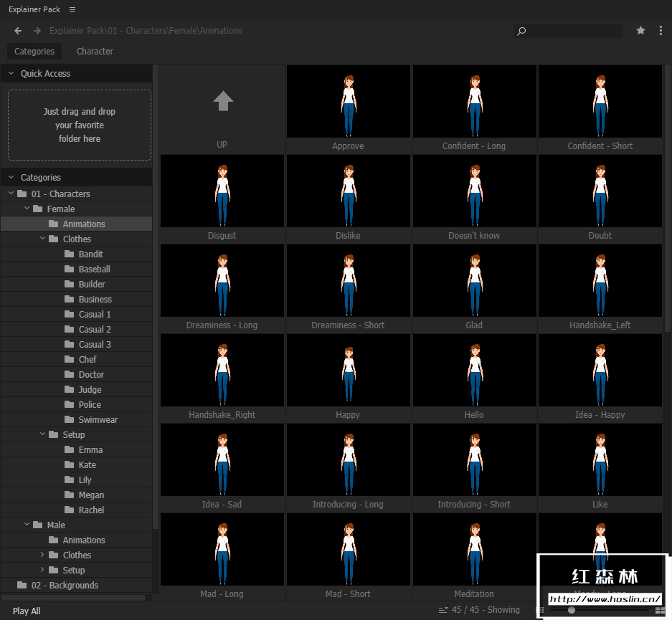
Task: Click the favorites star icon
Action: 640,31
